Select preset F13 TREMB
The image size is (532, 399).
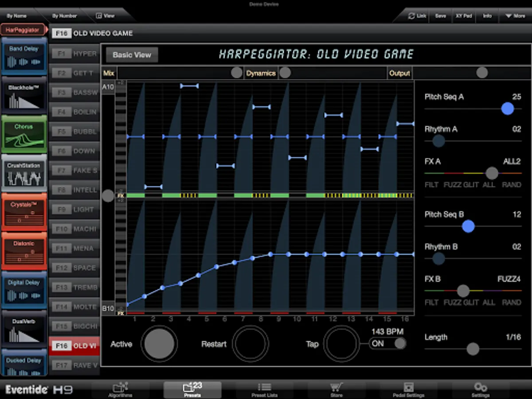point(74,288)
